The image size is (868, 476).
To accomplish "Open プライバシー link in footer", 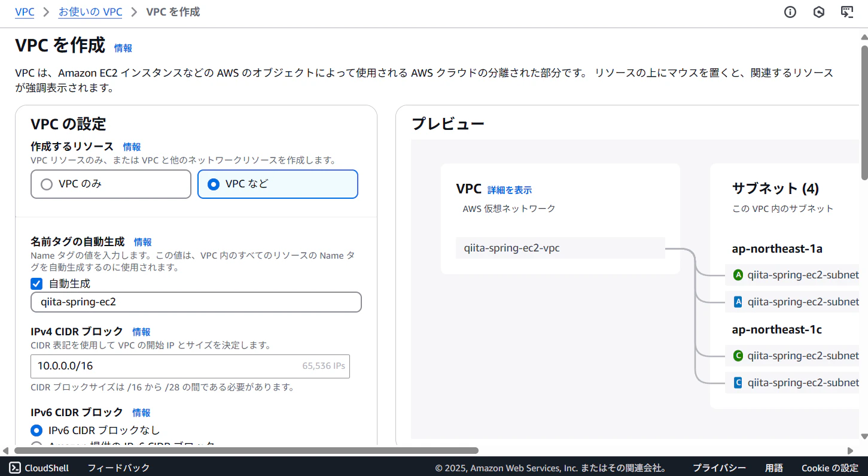I will click(719, 468).
